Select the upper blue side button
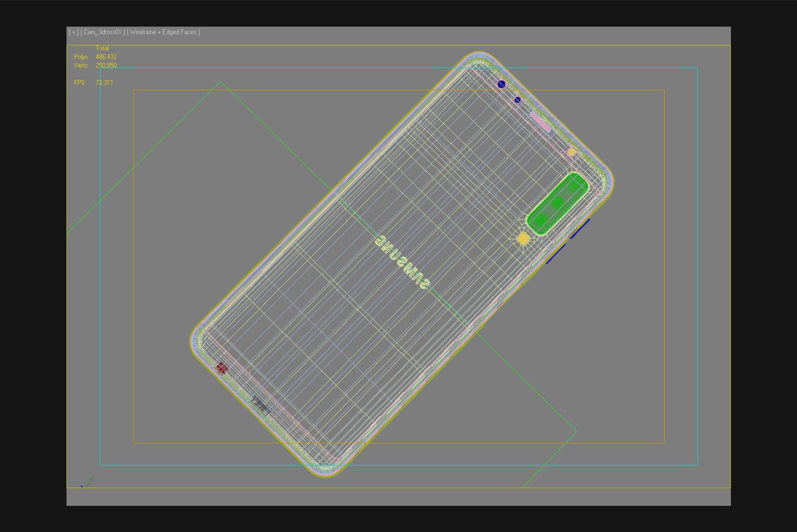Viewport: 797px width, 532px height. point(580,229)
